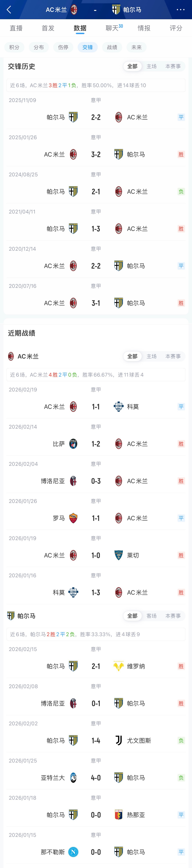Filter AC Milan recent form by 主场
This screenshot has height=868, width=192.
click(152, 356)
